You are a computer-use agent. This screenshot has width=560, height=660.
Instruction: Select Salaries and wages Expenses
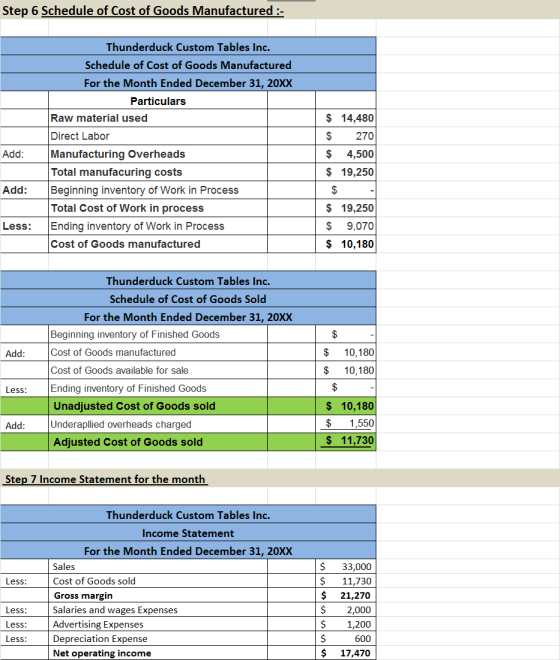point(115,610)
